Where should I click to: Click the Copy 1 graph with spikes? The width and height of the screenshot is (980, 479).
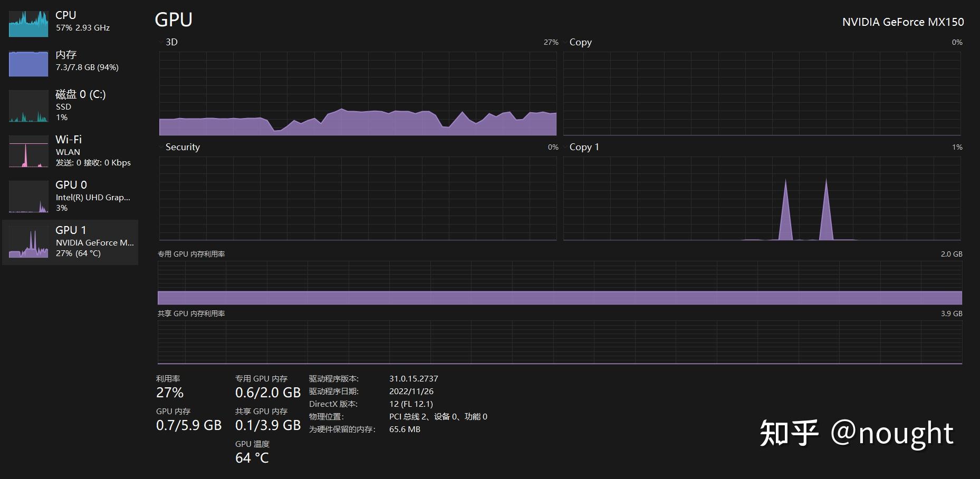(x=762, y=199)
